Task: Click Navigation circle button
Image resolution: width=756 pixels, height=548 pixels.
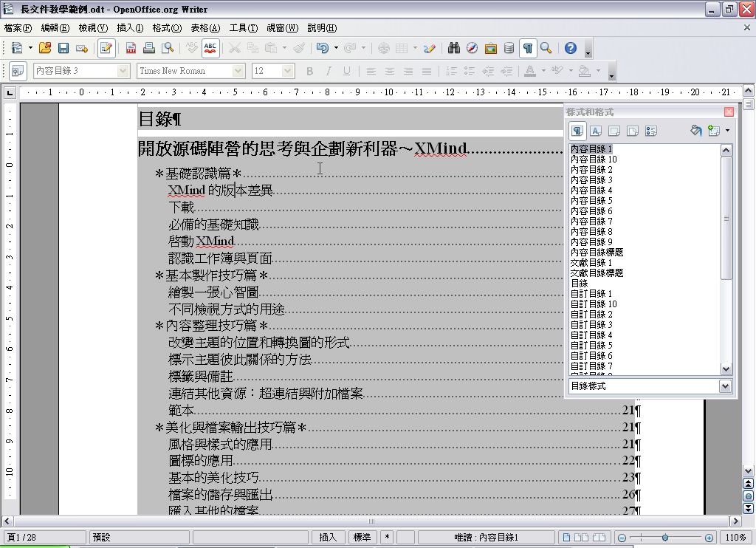Action: point(748,496)
